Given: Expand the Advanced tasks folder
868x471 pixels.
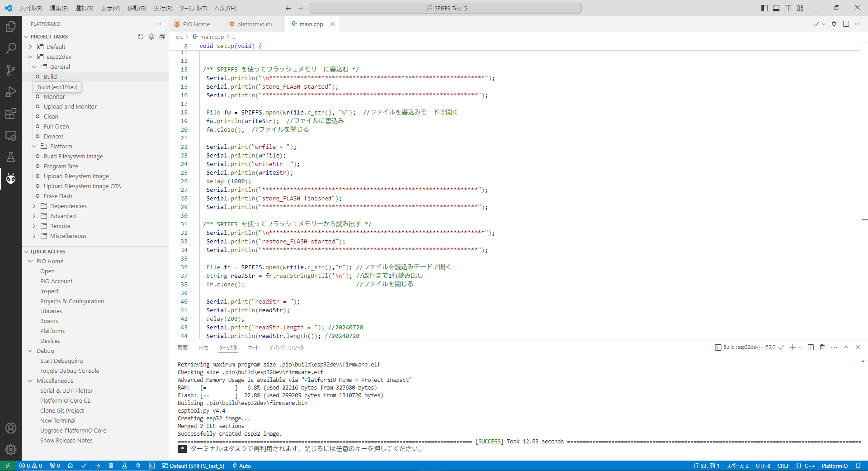Looking at the screenshot, I should 63,216.
